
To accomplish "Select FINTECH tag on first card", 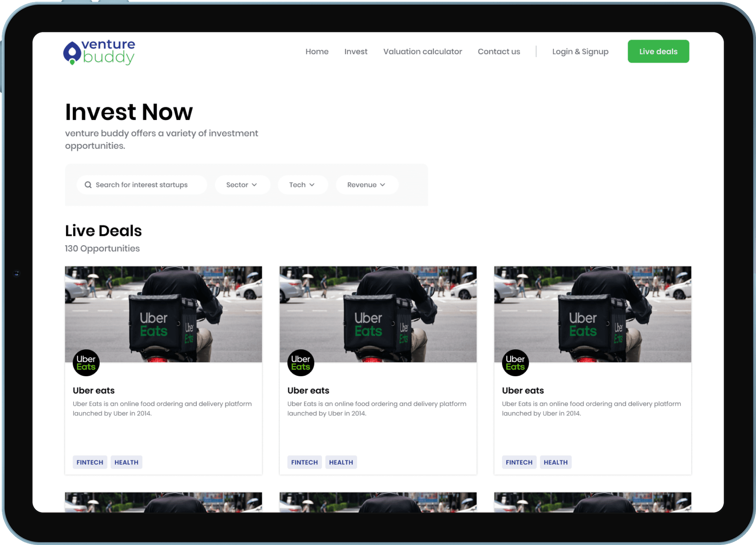I will (90, 462).
